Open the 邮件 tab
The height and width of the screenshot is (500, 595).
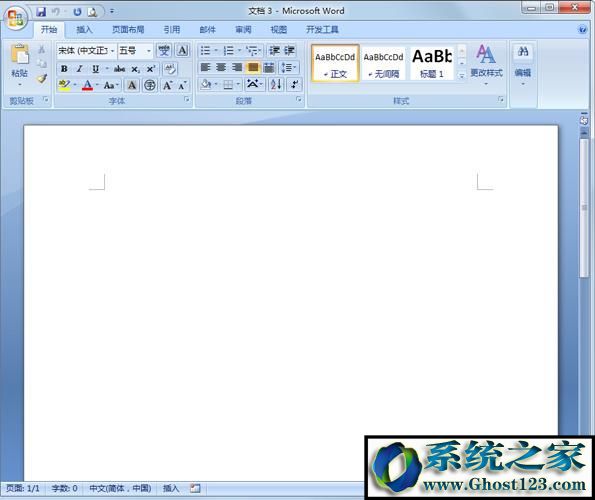click(208, 29)
